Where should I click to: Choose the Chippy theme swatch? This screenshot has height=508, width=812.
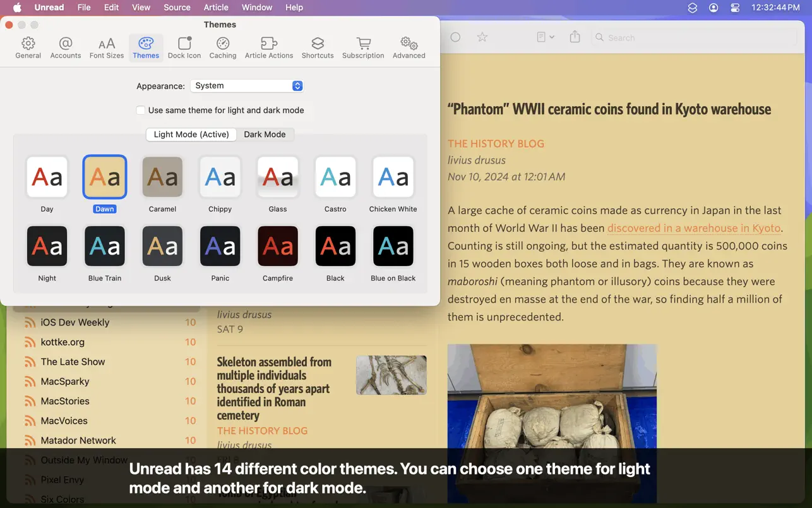220,177
